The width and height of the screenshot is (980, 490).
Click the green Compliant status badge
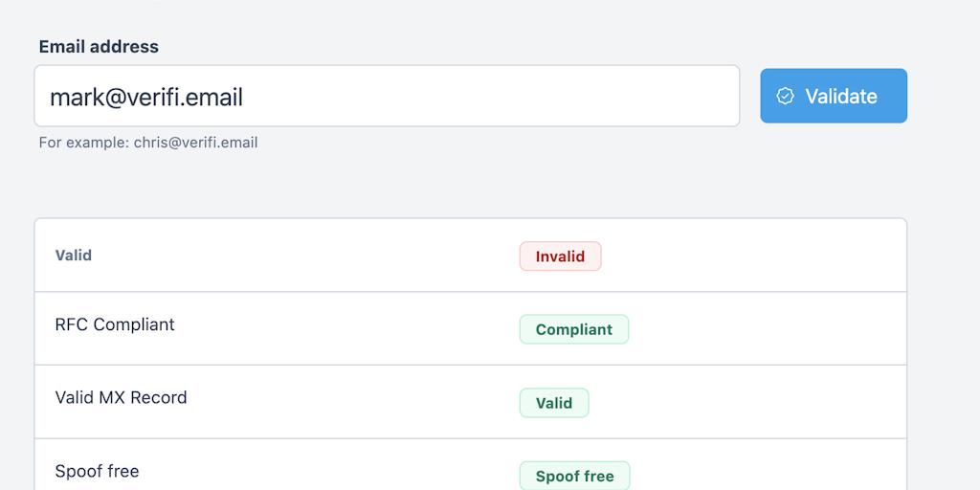pos(574,329)
